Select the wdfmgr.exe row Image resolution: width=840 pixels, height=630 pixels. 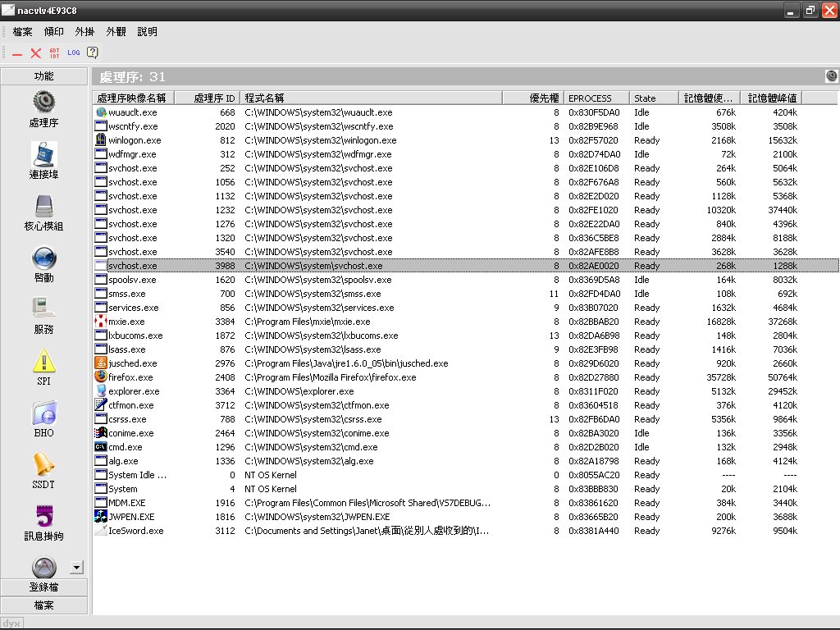[465, 154]
